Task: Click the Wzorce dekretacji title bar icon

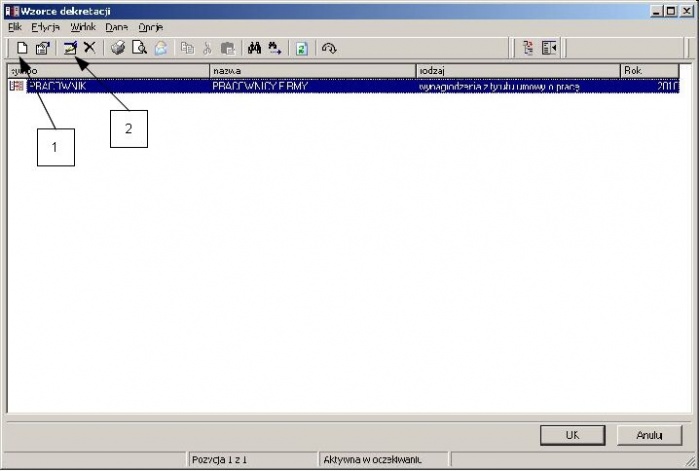Action: coord(12,11)
